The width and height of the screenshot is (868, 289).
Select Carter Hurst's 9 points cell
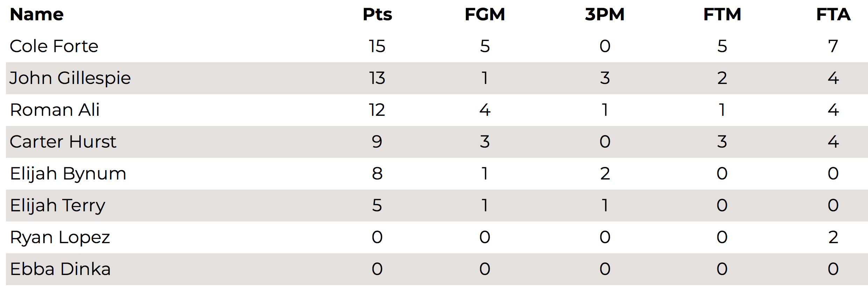click(x=377, y=142)
